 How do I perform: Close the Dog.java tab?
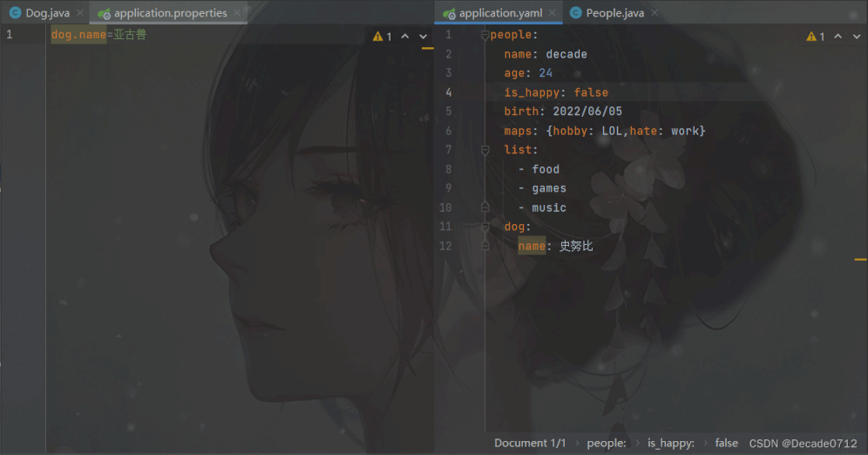click(x=79, y=13)
